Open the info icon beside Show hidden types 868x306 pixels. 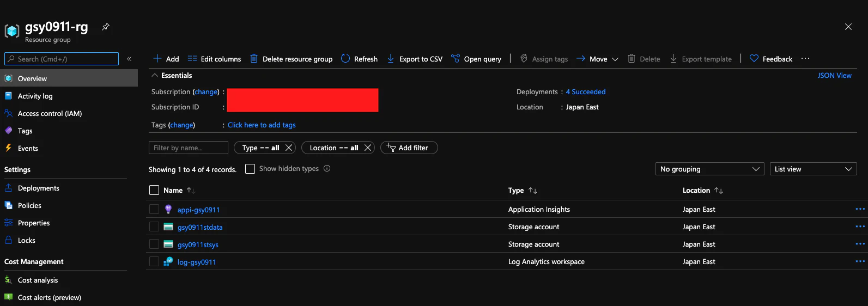tap(327, 168)
